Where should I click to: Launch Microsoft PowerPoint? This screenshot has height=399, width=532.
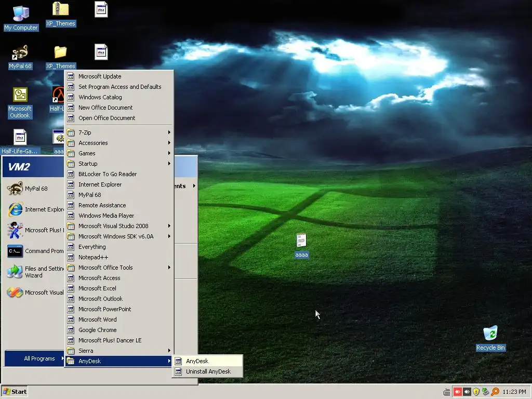pos(119,309)
